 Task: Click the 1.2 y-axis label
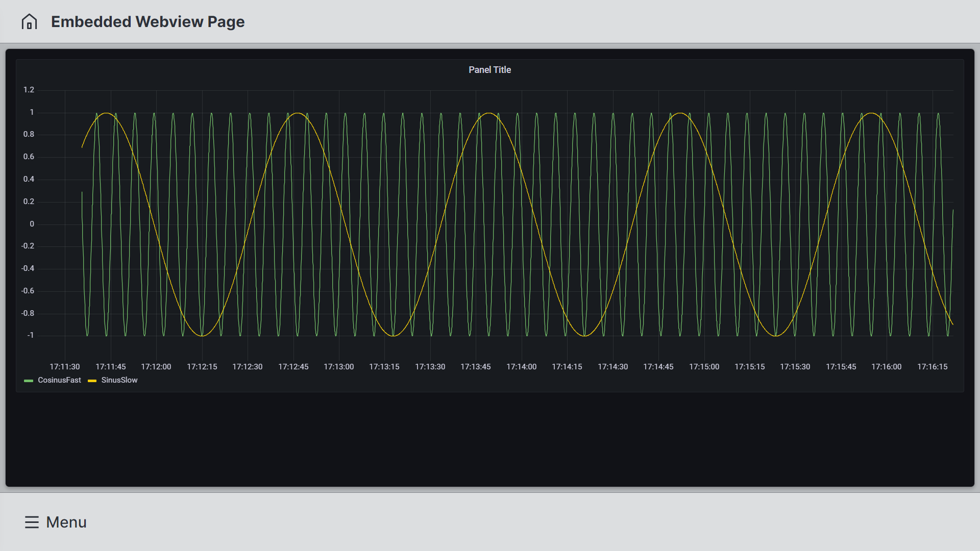29,90
